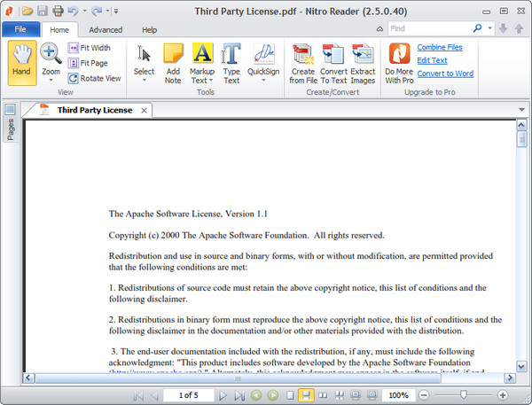Click the Find search field
Viewport: 532px width, 405px height.
[430, 28]
